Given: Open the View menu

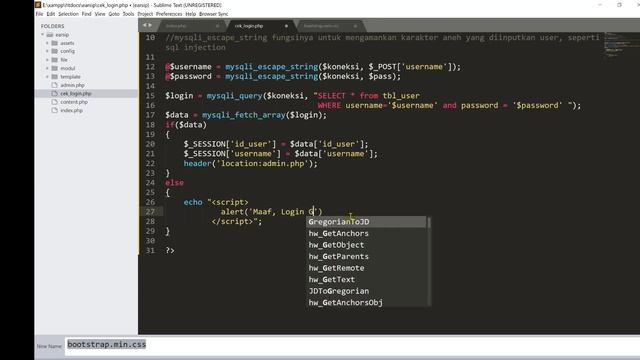Looking at the screenshot, I should (100, 14).
